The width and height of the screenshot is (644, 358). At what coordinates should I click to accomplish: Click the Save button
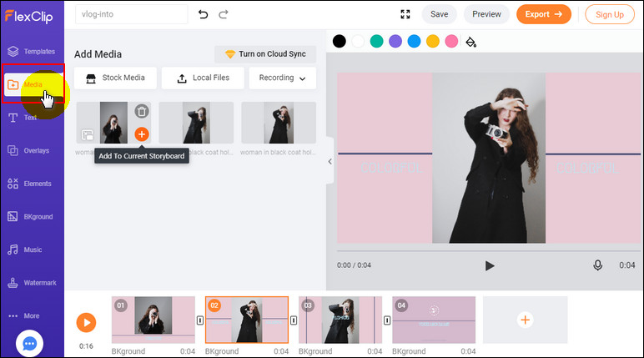pos(439,14)
